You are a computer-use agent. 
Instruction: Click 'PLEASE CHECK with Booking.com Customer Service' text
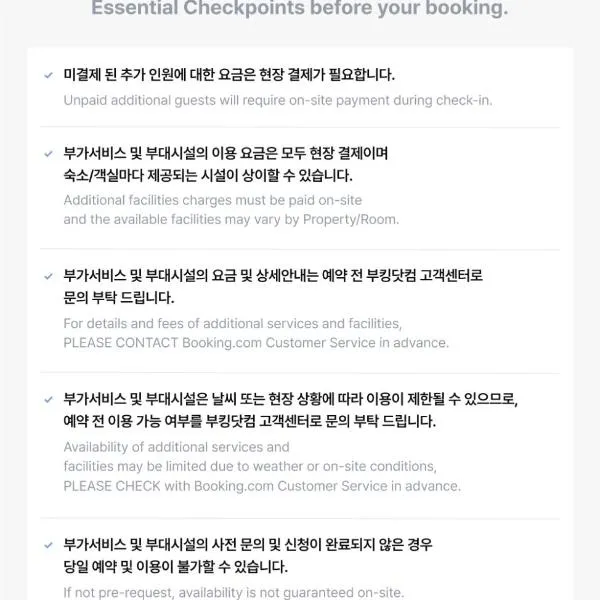[x=262, y=486]
